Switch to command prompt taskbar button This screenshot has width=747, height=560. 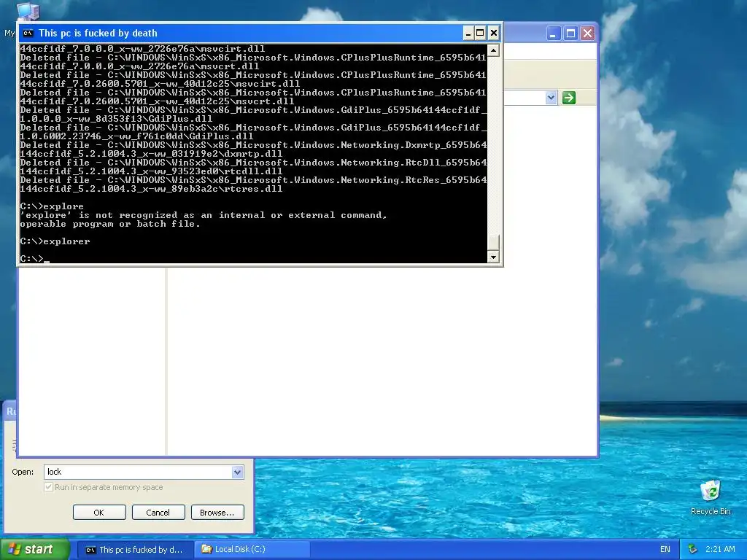click(135, 550)
